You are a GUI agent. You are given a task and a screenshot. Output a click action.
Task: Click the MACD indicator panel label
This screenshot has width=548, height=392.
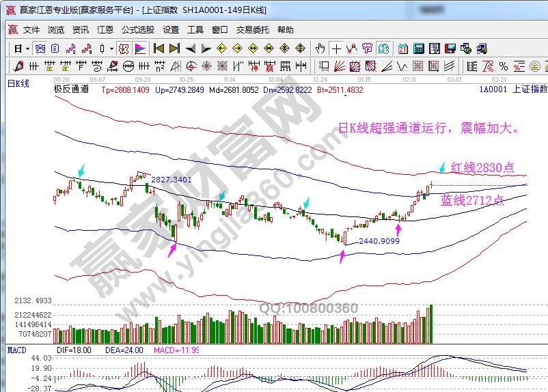tap(16, 350)
